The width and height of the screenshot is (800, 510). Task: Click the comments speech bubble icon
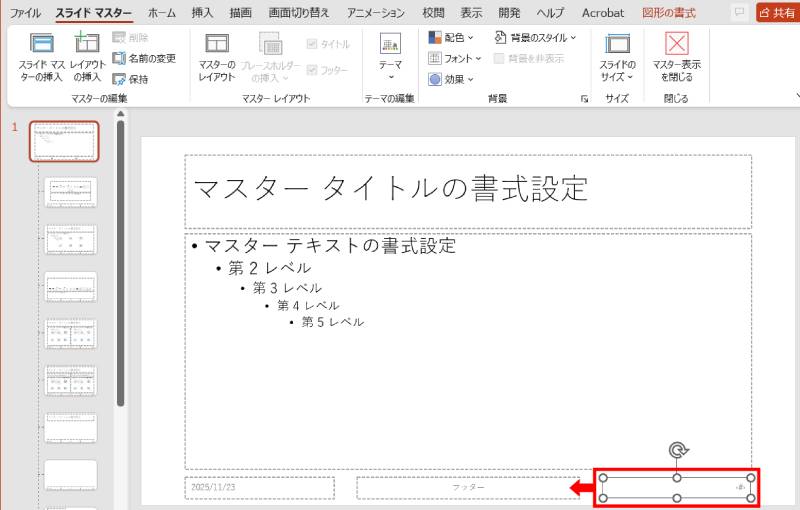[739, 12]
